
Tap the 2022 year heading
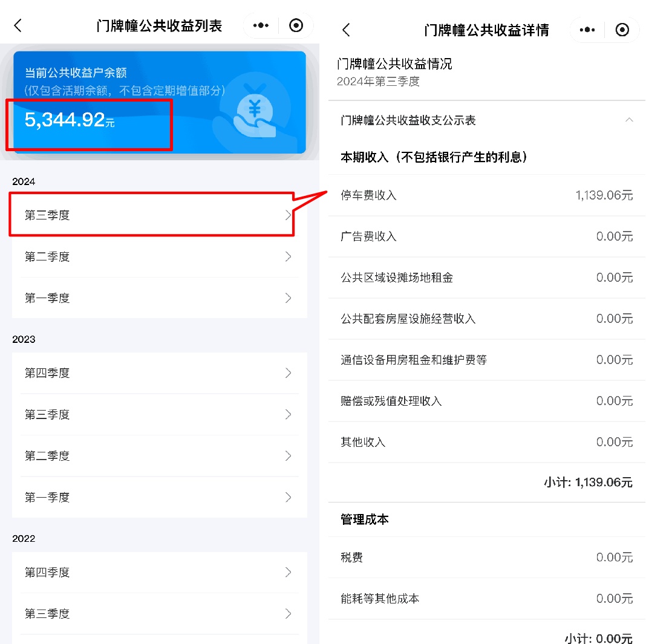(x=24, y=539)
